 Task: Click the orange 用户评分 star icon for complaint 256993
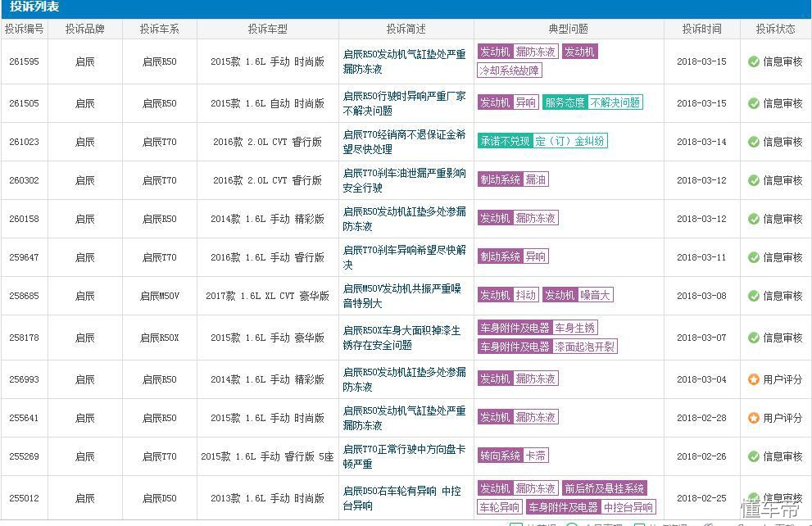[755, 379]
